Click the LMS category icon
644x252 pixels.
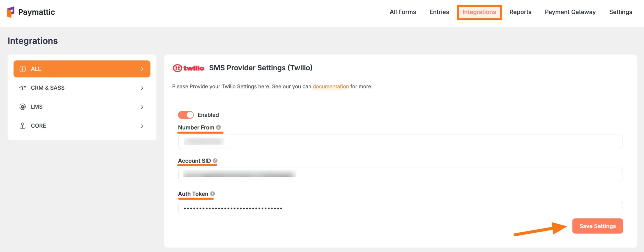(23, 107)
